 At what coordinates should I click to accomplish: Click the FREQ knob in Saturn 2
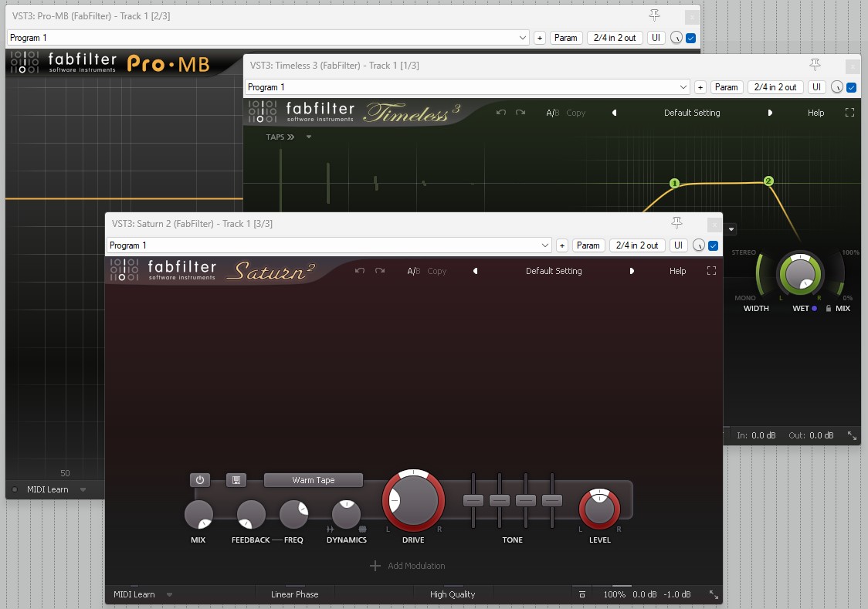point(293,514)
